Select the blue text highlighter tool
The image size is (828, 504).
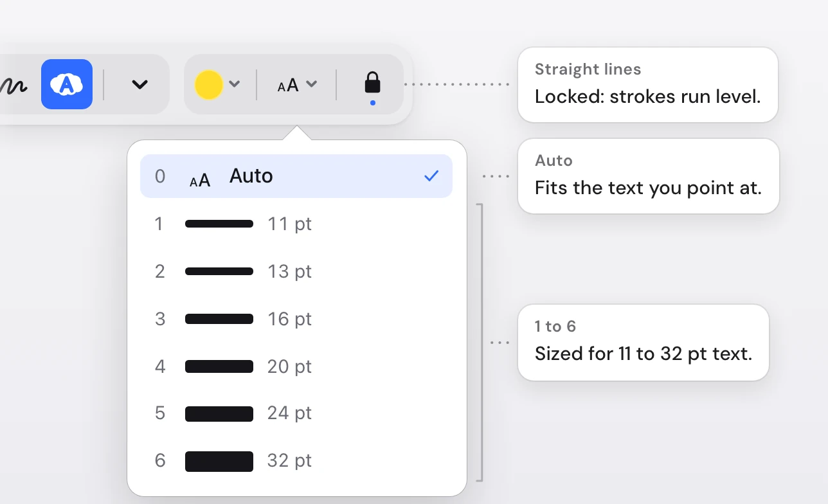[x=67, y=84]
